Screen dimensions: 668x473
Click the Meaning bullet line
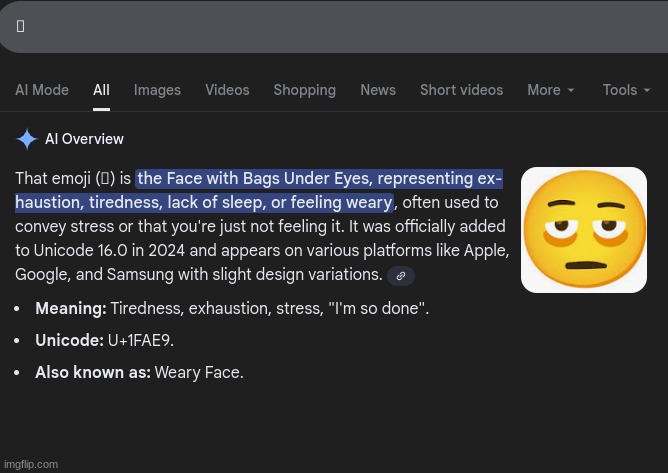232,308
